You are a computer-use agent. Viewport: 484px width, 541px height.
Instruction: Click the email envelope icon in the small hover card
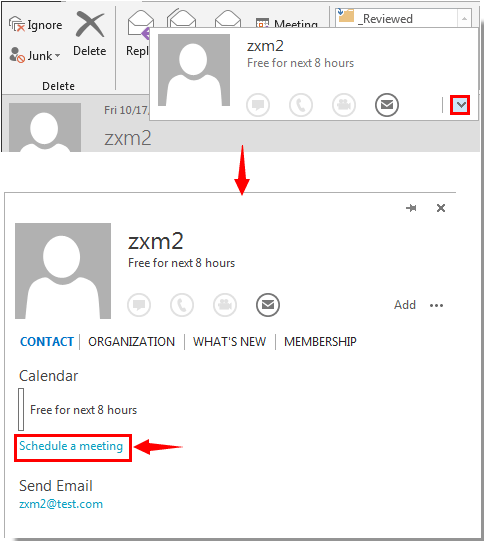pyautogui.click(x=387, y=105)
